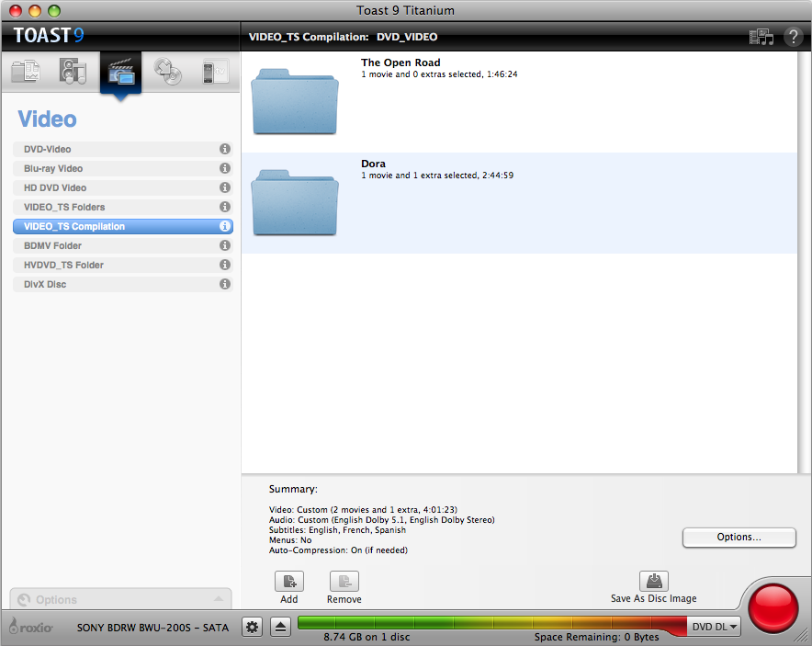Click Save As Disc Image icon
Viewport: 812px width, 646px height.
pyautogui.click(x=653, y=581)
